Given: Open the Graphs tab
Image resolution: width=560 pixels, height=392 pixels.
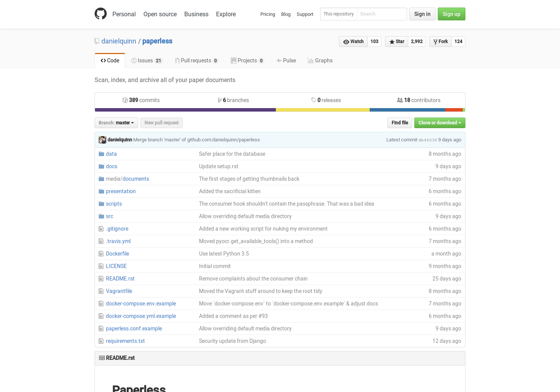Looking at the screenshot, I should (320, 60).
